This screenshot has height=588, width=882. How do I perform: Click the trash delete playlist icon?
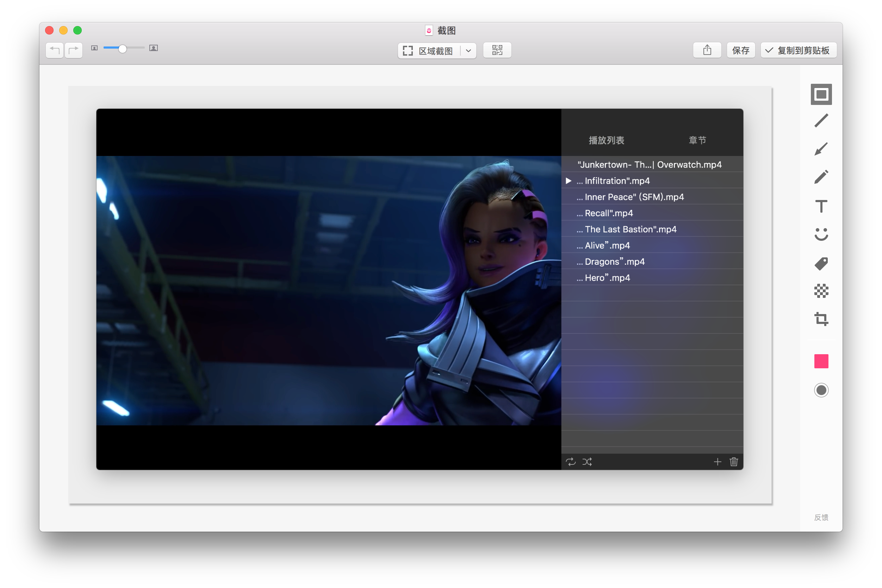[734, 462]
